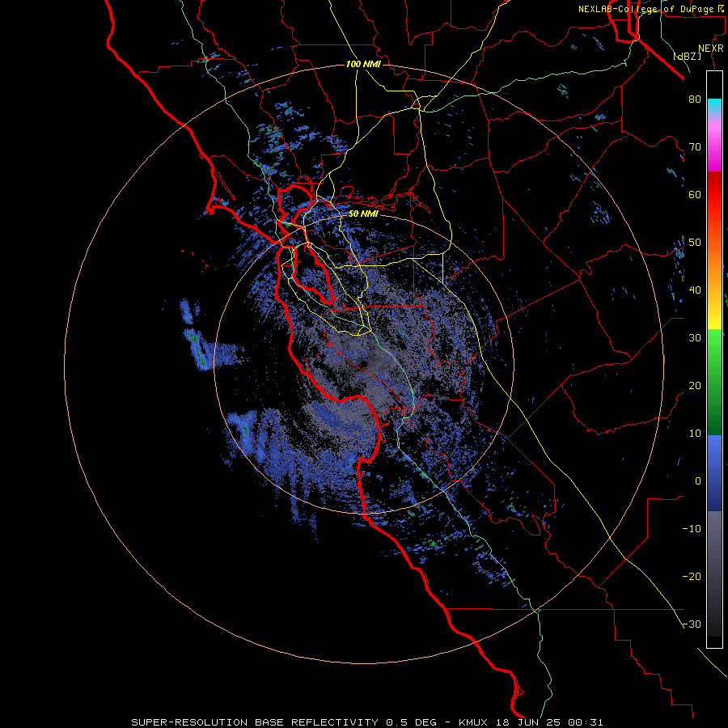This screenshot has height=728, width=728.
Task: Click the 80 value on reflectivity scale
Action: coord(695,99)
